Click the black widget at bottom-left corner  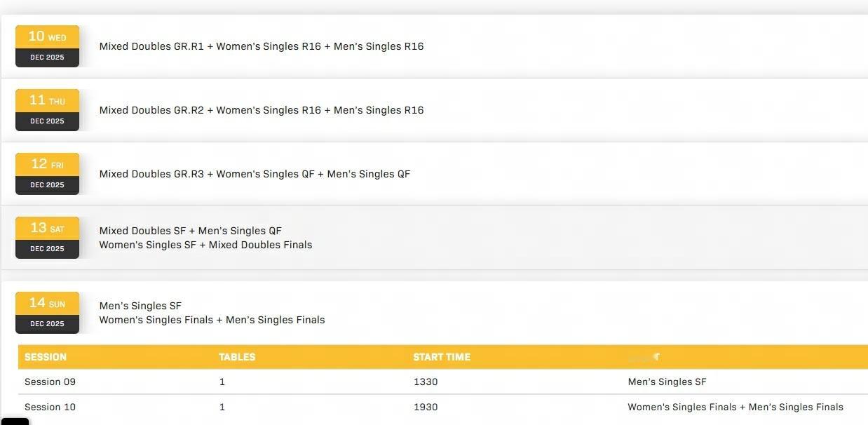click(x=14, y=421)
